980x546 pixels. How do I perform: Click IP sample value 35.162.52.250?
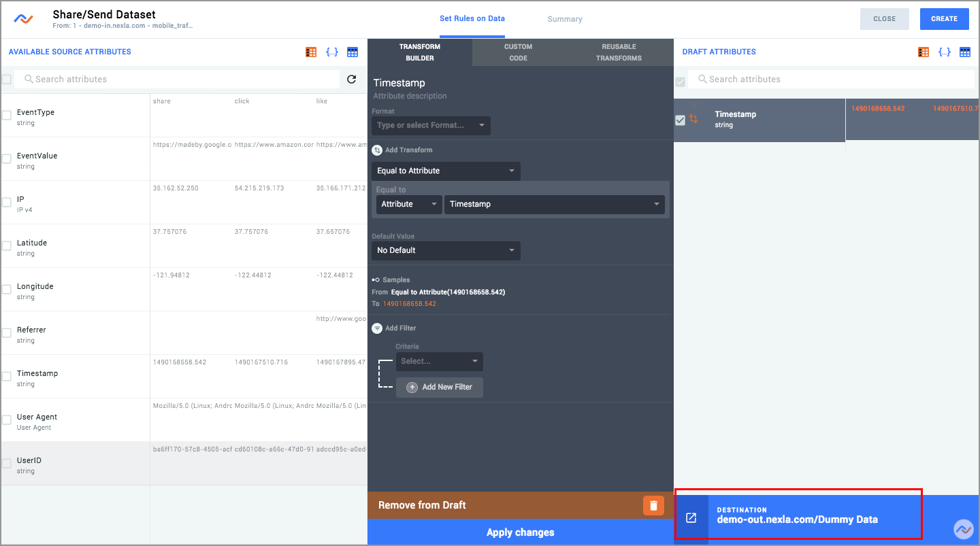point(176,188)
